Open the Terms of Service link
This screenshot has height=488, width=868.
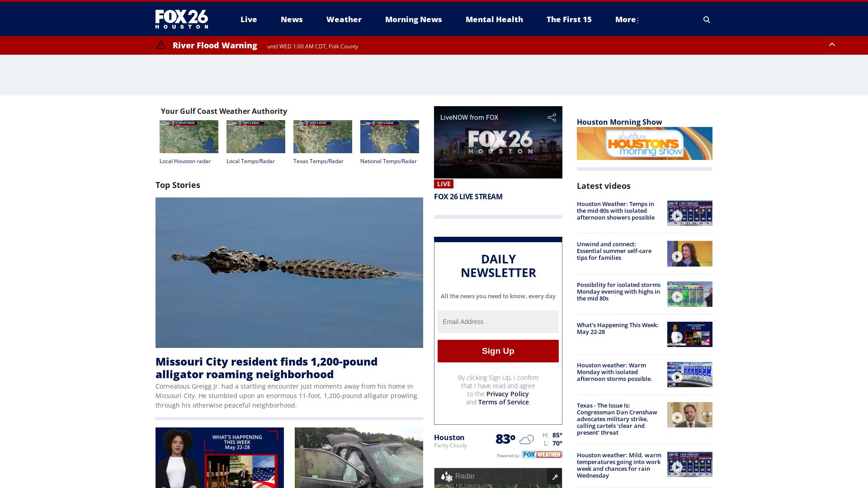pyautogui.click(x=504, y=402)
